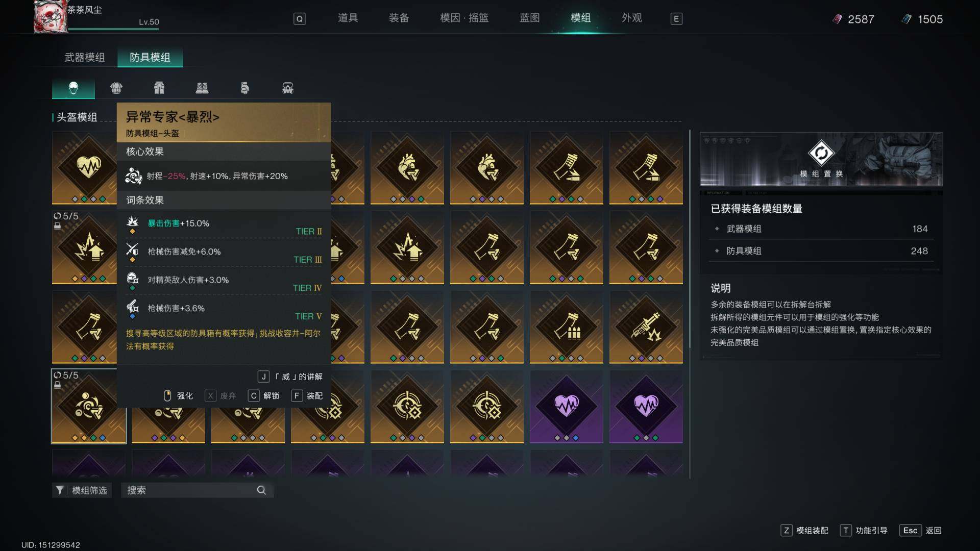
Task: Select the gold heartbeat module in first row
Action: click(x=88, y=167)
